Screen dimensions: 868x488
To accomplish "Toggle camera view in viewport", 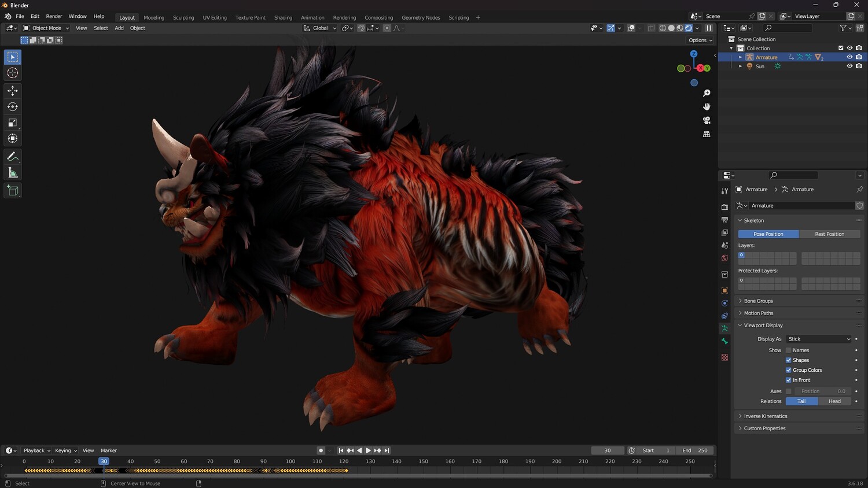I will click(x=707, y=120).
